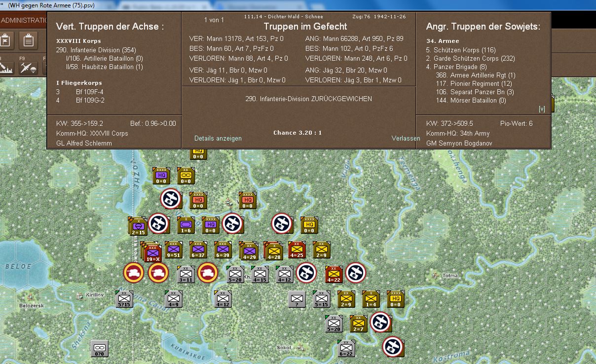Open the ADMINISTRATION tab
The width and height of the screenshot is (596, 364).
(x=23, y=21)
